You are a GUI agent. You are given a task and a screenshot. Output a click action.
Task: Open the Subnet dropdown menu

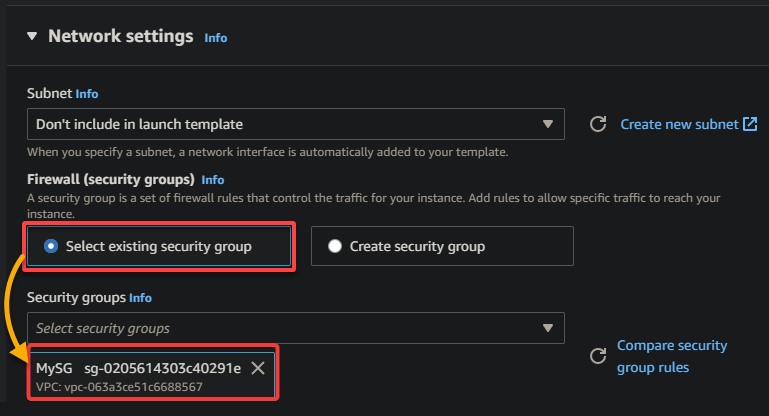click(296, 124)
